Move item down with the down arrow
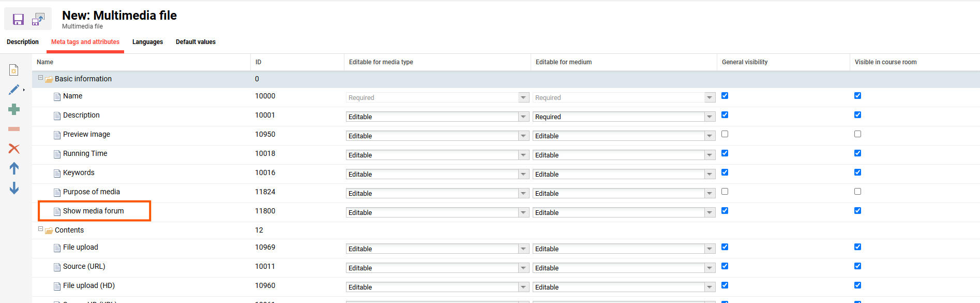The image size is (980, 303). tap(14, 188)
